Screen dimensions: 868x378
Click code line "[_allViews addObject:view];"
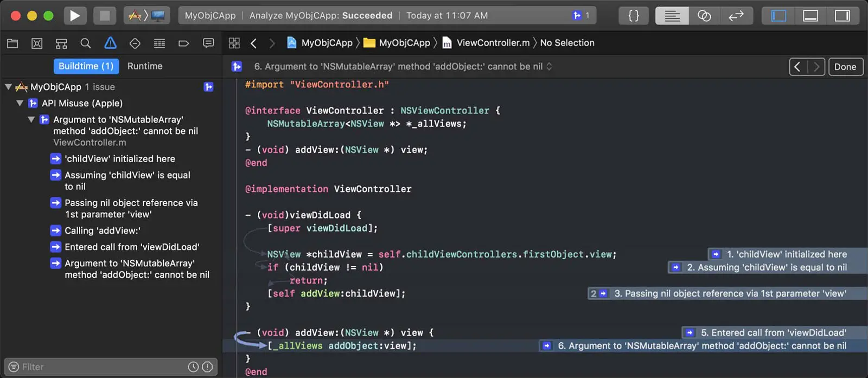pyautogui.click(x=342, y=345)
